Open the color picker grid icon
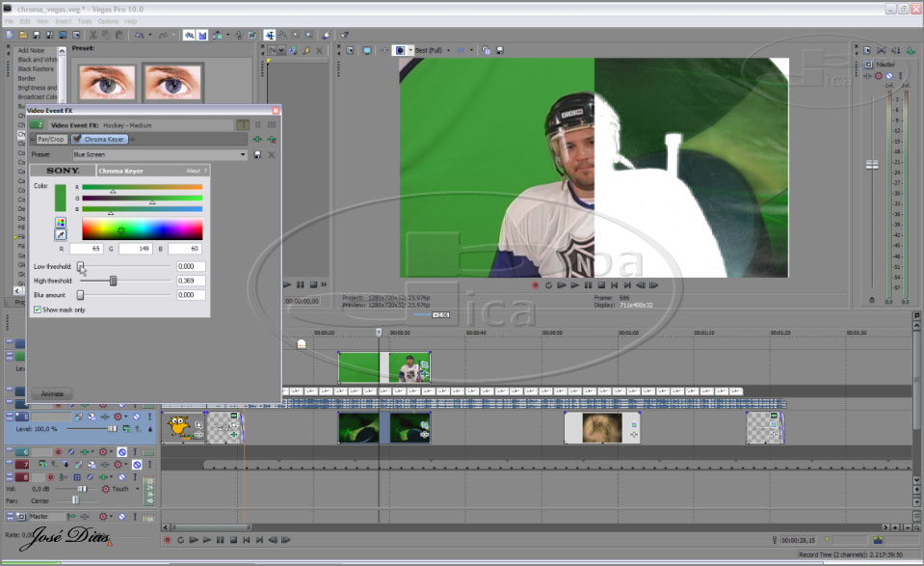The height and width of the screenshot is (566, 924). pyautogui.click(x=60, y=223)
